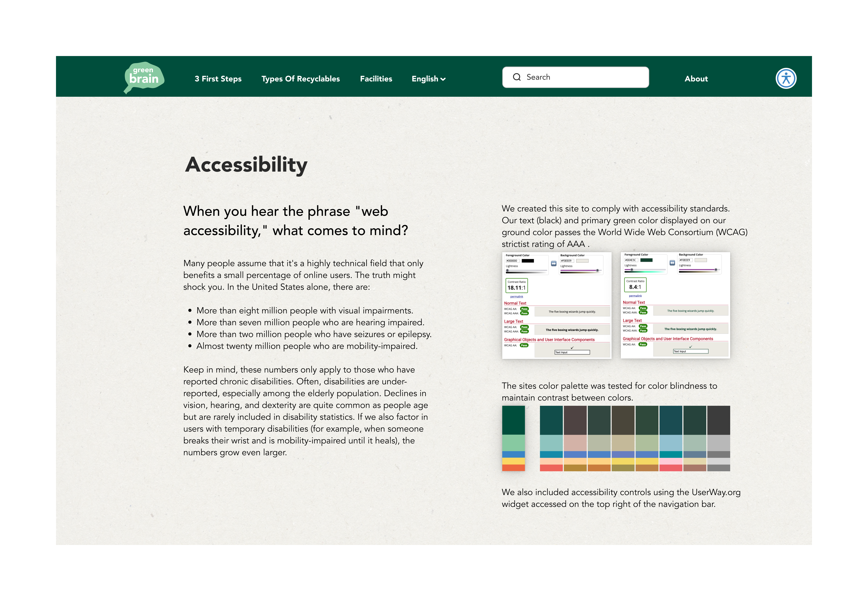Click the dark green #004E3C foreground swatch
The width and height of the screenshot is (868, 601).
point(646,260)
